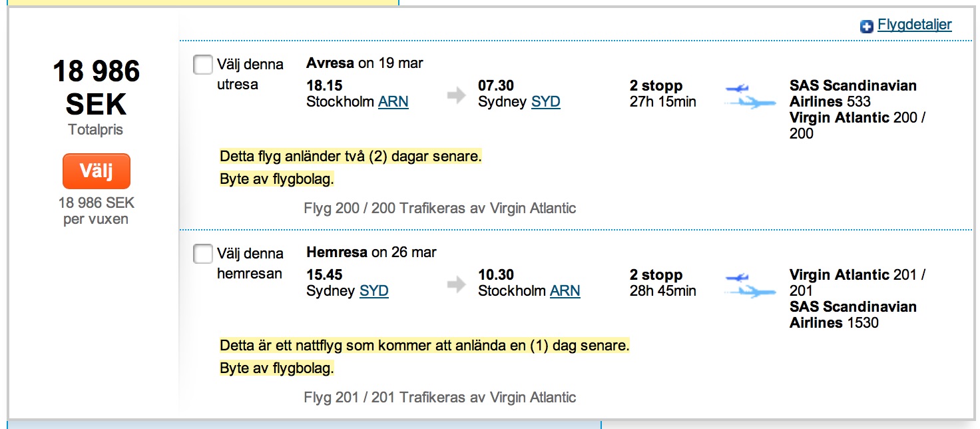Open the ARN link for the 10.30 arrival
This screenshot has width=980, height=429.
(565, 291)
